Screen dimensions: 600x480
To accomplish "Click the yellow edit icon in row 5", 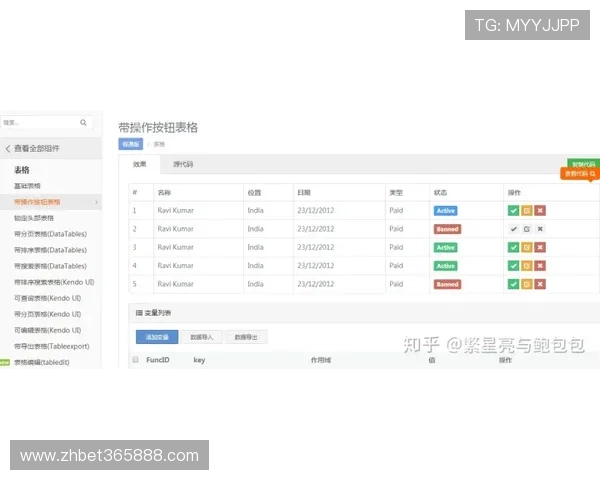I will click(x=527, y=284).
